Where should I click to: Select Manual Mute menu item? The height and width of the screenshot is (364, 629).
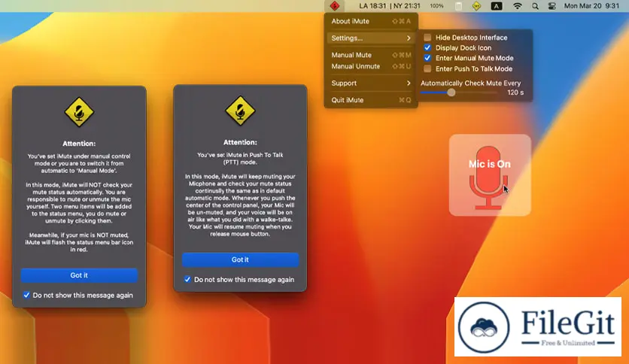[371, 55]
